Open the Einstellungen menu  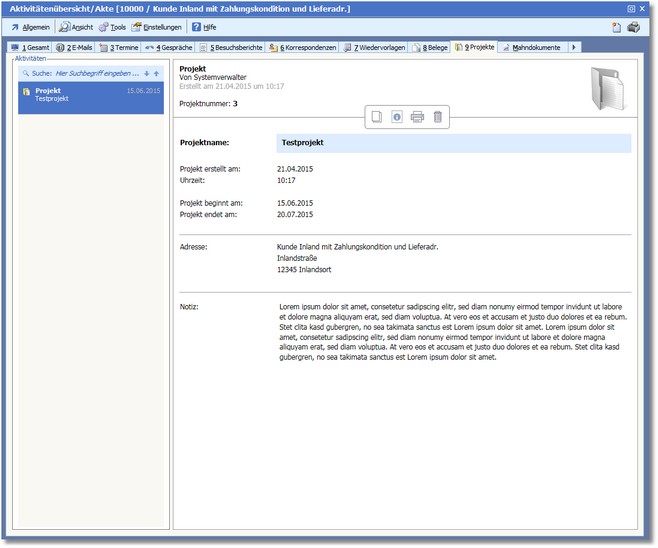(x=159, y=27)
